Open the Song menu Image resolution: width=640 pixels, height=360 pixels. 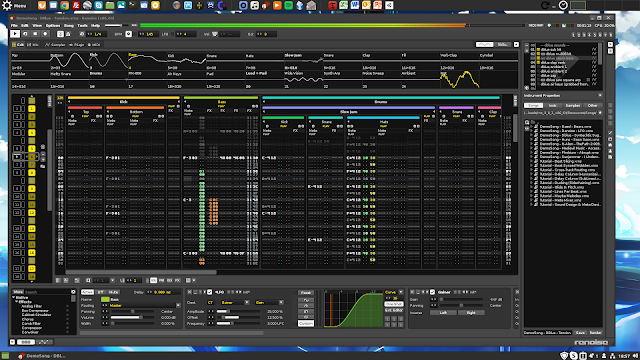coord(69,25)
